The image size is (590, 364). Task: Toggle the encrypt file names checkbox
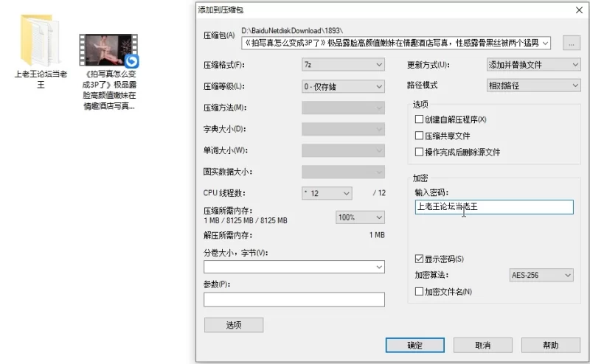(419, 292)
